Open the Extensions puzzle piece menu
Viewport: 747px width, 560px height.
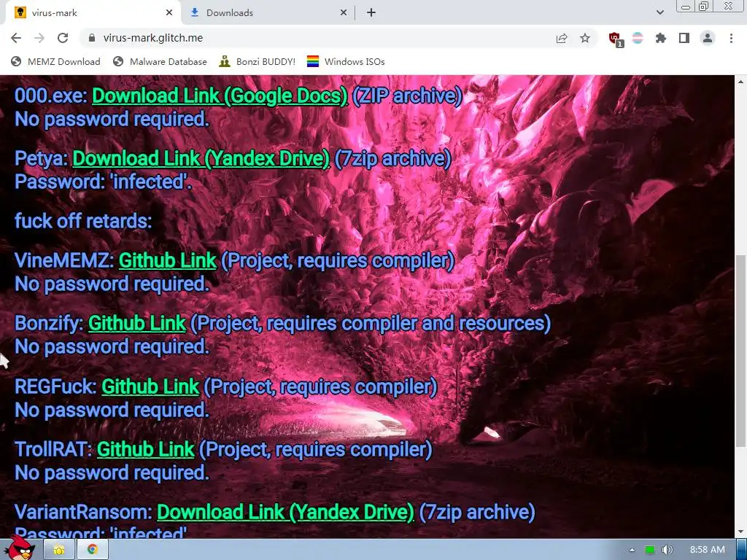coord(661,38)
